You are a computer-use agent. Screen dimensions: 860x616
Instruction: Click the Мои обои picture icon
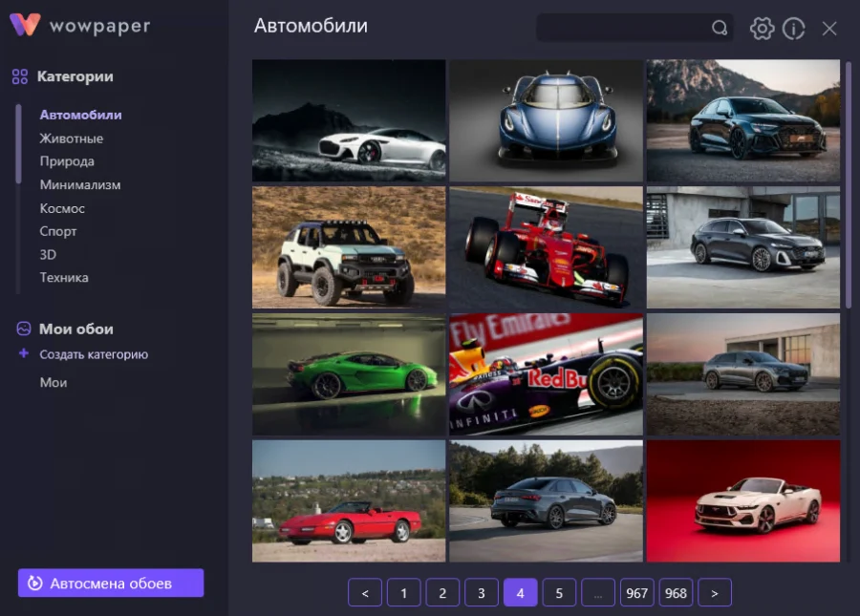tap(24, 329)
